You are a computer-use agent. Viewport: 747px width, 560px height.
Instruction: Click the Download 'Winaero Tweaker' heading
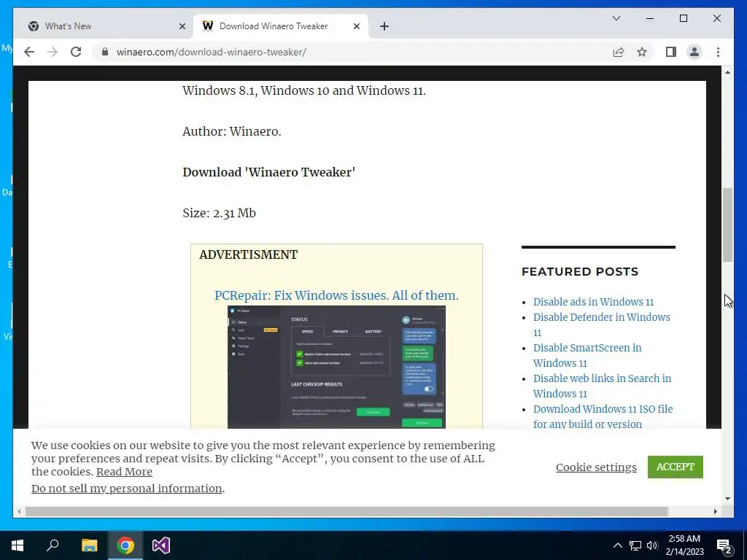click(x=268, y=172)
